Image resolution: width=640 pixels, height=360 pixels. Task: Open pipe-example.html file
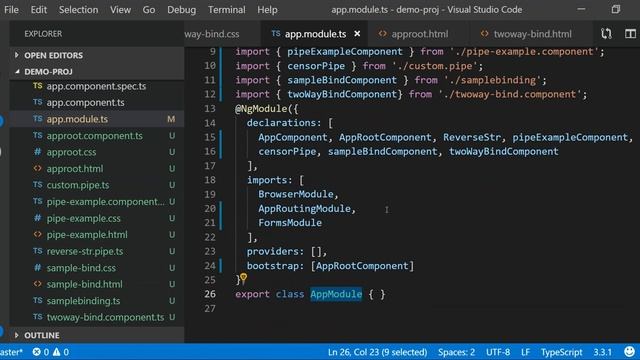[x=87, y=235]
